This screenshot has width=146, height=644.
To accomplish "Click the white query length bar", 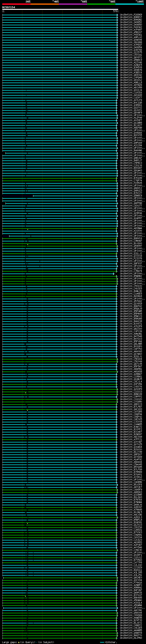I will point(60,9).
